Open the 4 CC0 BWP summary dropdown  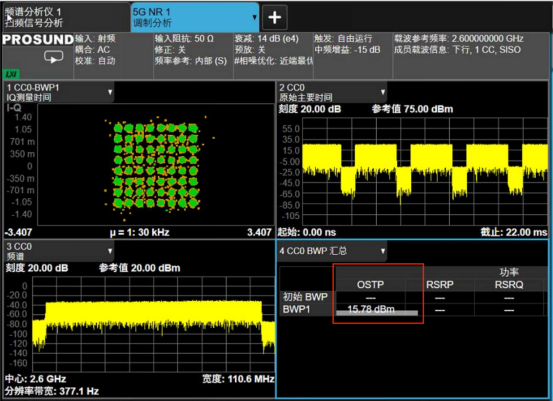(x=383, y=251)
